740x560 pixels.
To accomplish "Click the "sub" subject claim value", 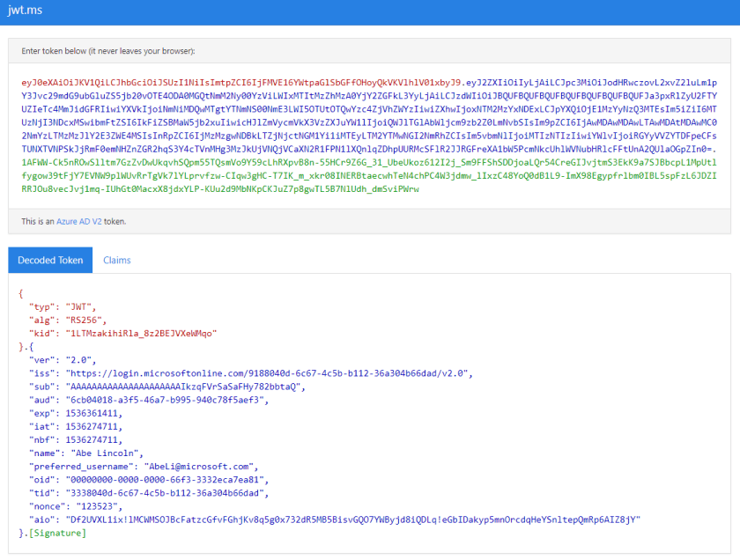I will point(184,387).
